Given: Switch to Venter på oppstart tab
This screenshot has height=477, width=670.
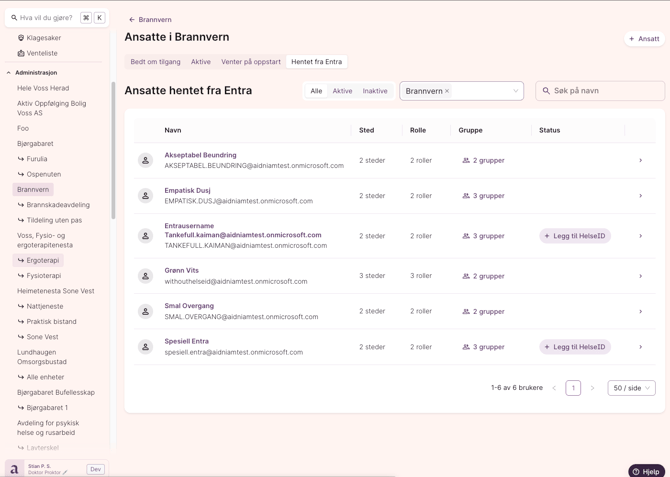Looking at the screenshot, I should pos(251,62).
